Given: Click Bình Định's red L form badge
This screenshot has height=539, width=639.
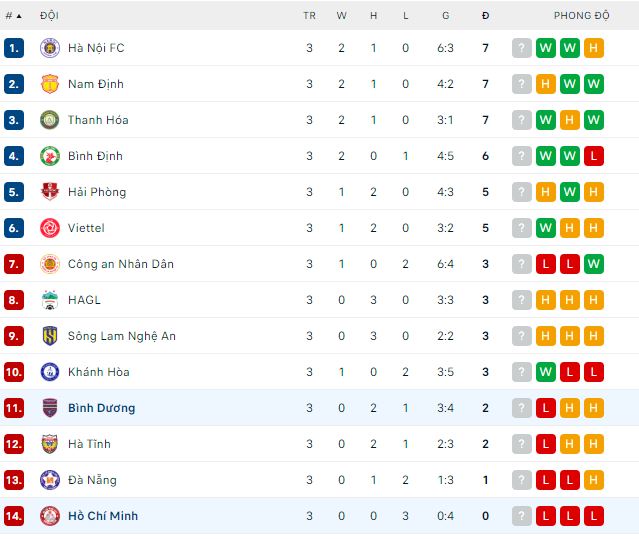Looking at the screenshot, I should pyautogui.click(x=593, y=156).
